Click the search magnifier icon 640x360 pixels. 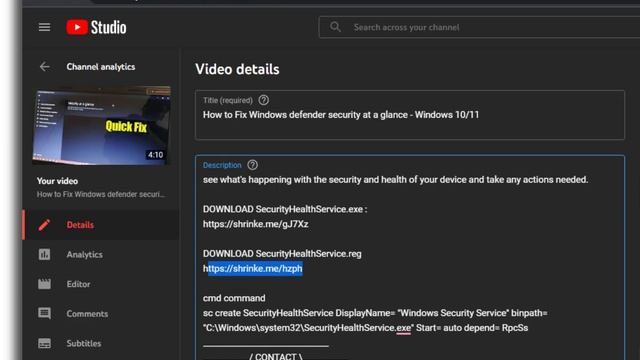[335, 27]
